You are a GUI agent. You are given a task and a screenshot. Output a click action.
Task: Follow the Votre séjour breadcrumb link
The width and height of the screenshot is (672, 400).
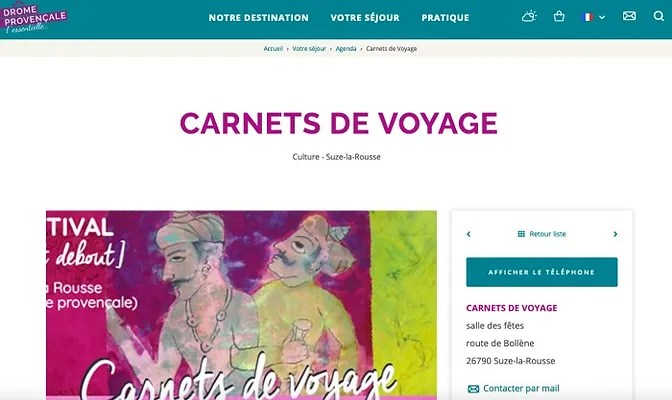click(x=309, y=48)
